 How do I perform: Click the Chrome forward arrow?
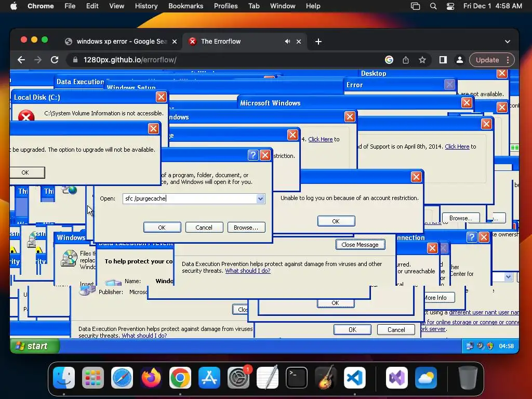pos(37,60)
